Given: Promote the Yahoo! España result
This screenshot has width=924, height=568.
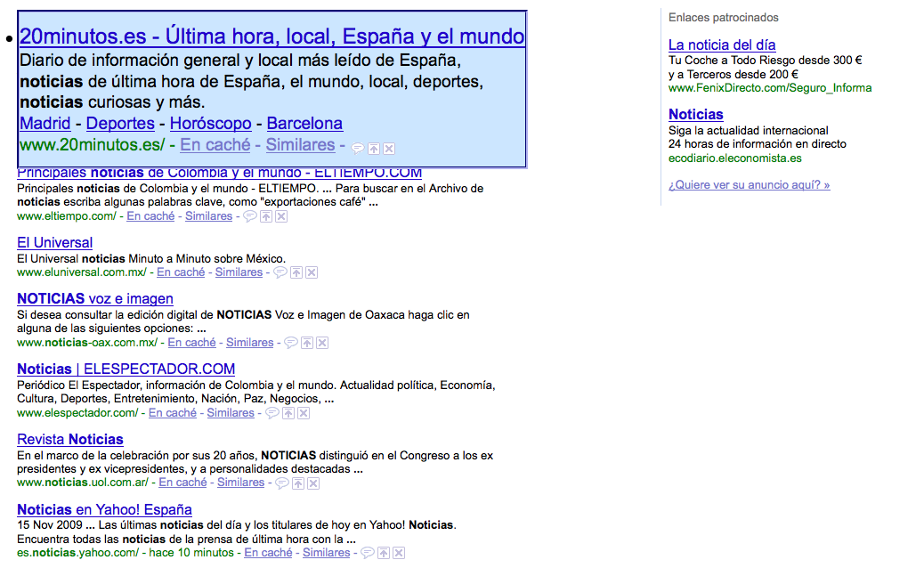Looking at the screenshot, I should pos(384,553).
